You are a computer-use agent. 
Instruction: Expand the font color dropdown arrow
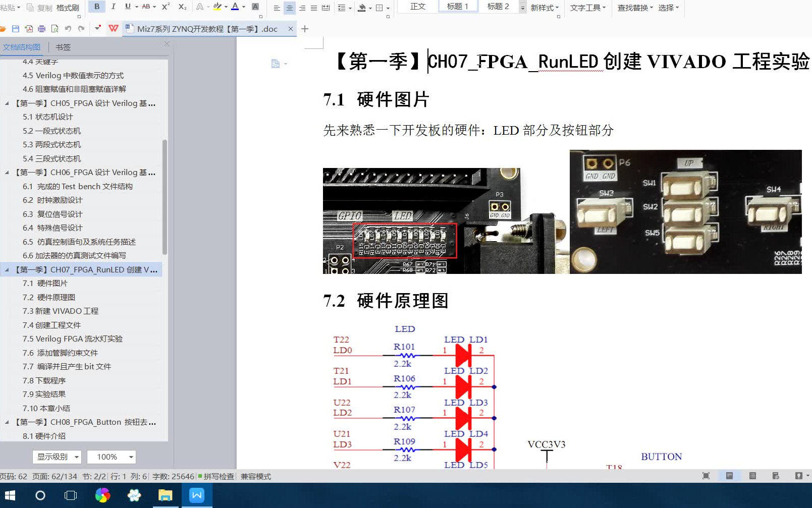click(x=243, y=7)
